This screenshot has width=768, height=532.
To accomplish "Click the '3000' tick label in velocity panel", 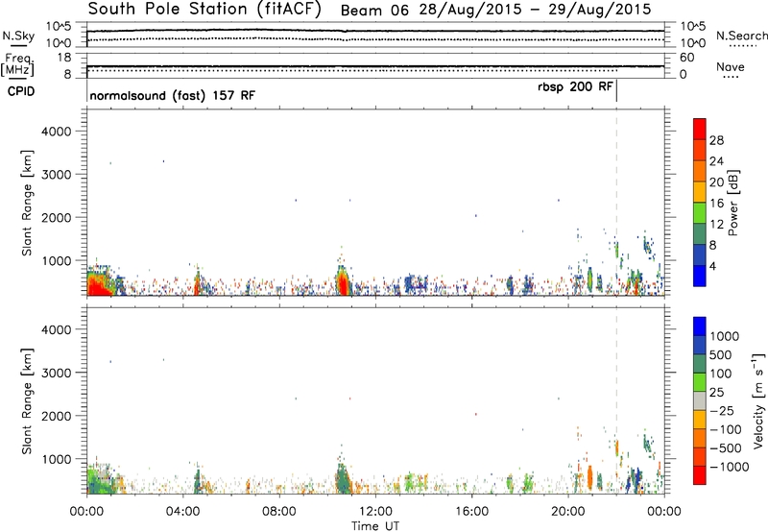I will (x=56, y=373).
